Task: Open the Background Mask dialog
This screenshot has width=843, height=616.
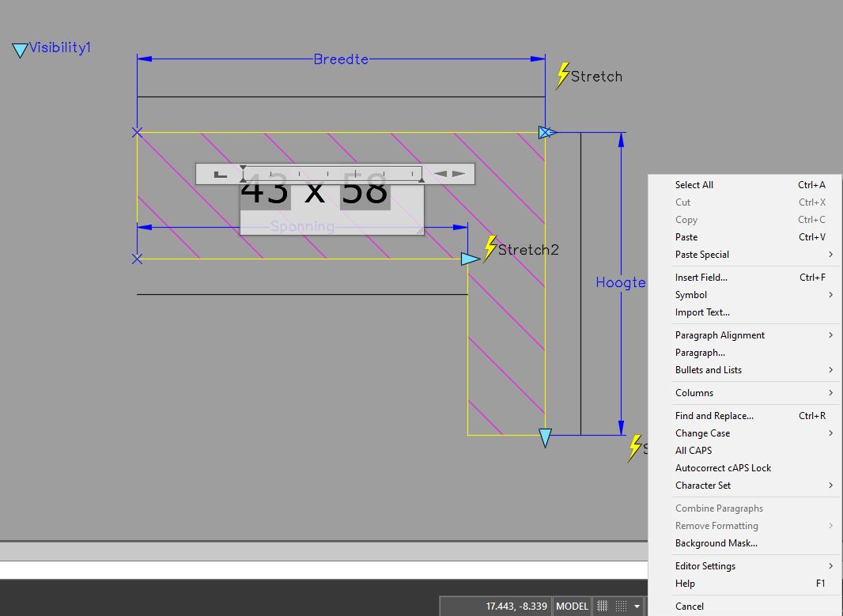Action: [716, 543]
